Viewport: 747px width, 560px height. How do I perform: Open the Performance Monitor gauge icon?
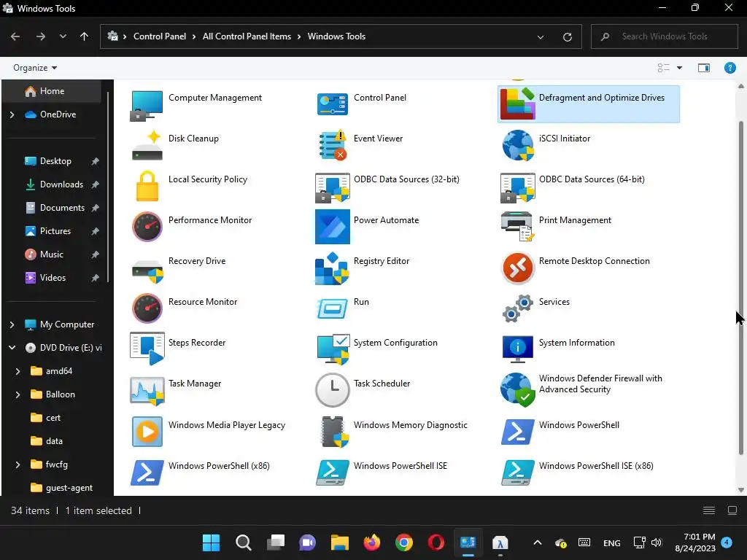[x=147, y=227]
